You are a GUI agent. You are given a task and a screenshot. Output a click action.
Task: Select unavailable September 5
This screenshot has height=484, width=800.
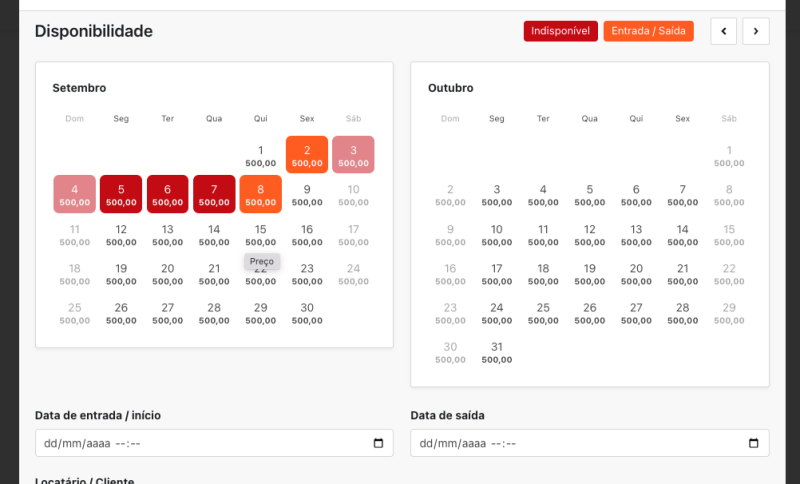point(121,194)
